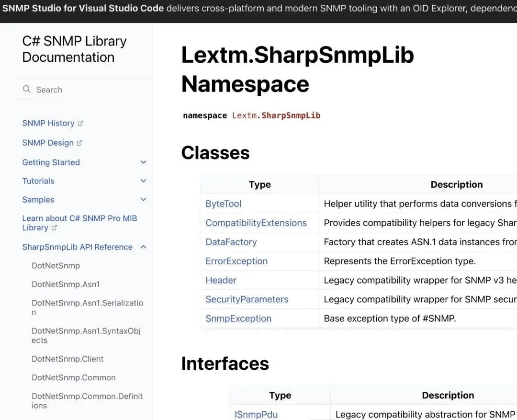Focus the Search input field

tap(83, 90)
